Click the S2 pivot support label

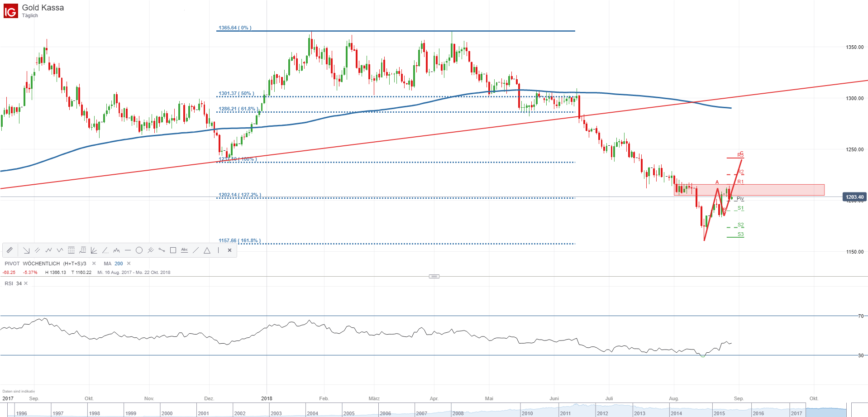coord(741,225)
